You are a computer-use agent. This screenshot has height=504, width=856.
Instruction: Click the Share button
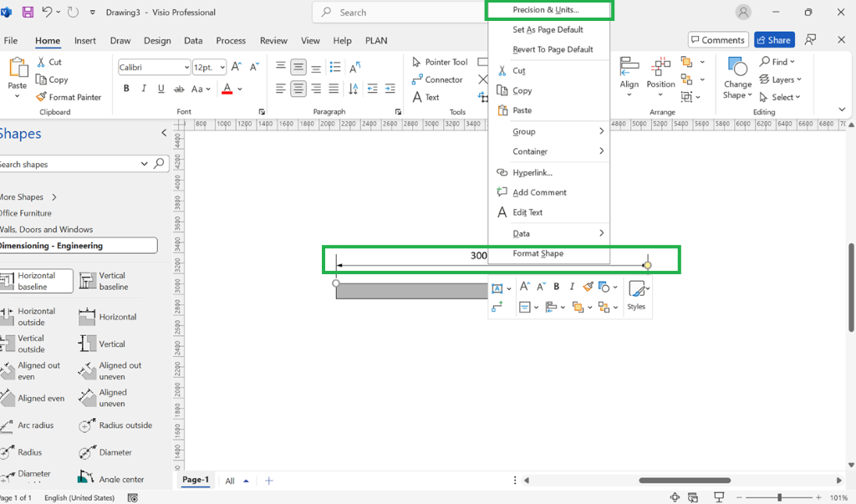coord(774,40)
